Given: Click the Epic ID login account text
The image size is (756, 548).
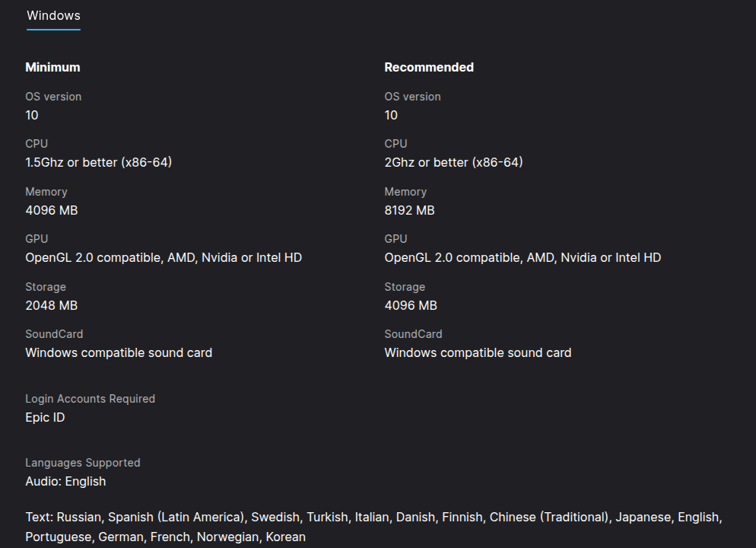Looking at the screenshot, I should [45, 417].
